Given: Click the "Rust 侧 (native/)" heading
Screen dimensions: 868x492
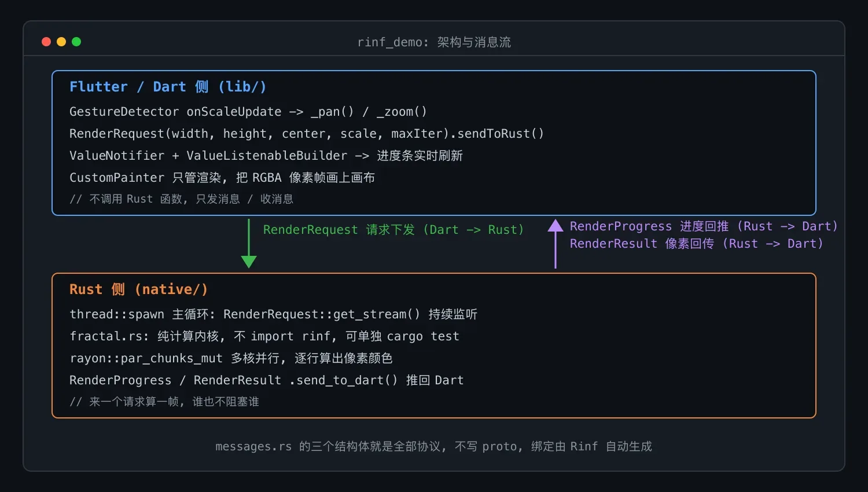Looking at the screenshot, I should [139, 289].
